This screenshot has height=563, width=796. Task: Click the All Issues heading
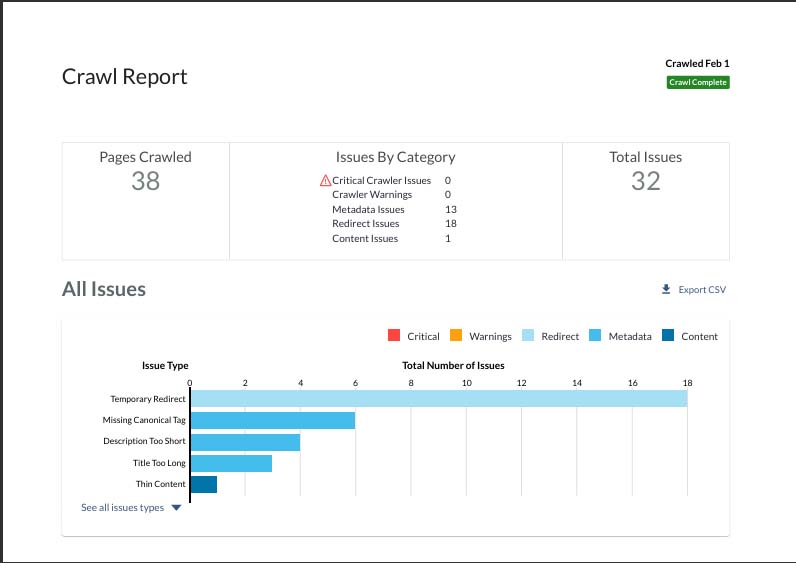coord(104,289)
